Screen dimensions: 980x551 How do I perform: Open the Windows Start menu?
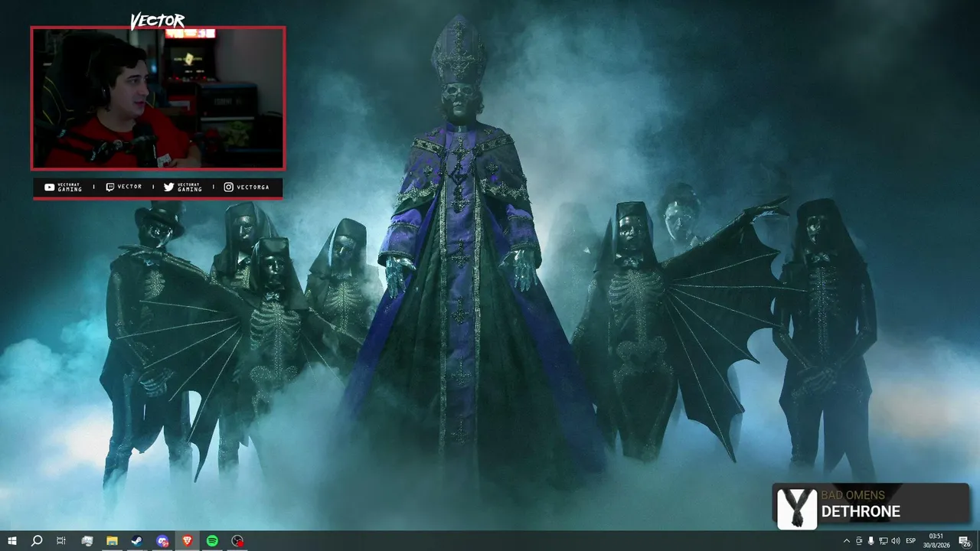11,541
